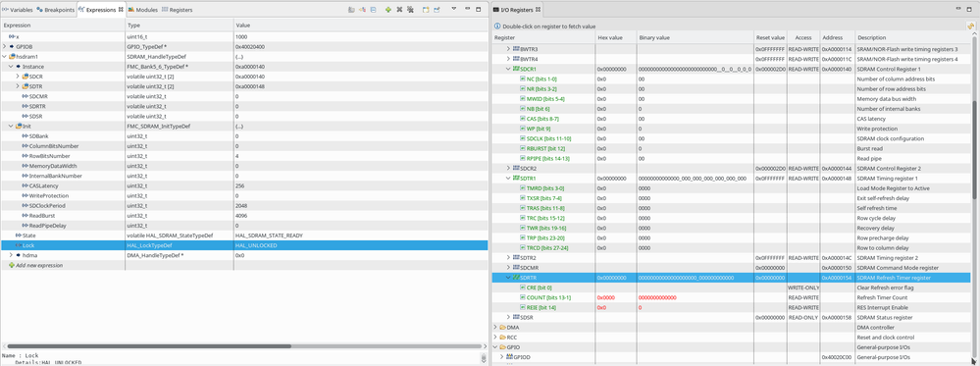This screenshot has height=366, width=980.
Task: Expand the SDCMR register
Action: [508, 268]
